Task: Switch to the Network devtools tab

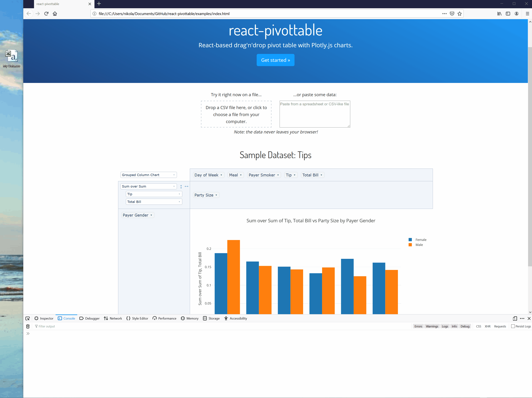Action: point(113,318)
